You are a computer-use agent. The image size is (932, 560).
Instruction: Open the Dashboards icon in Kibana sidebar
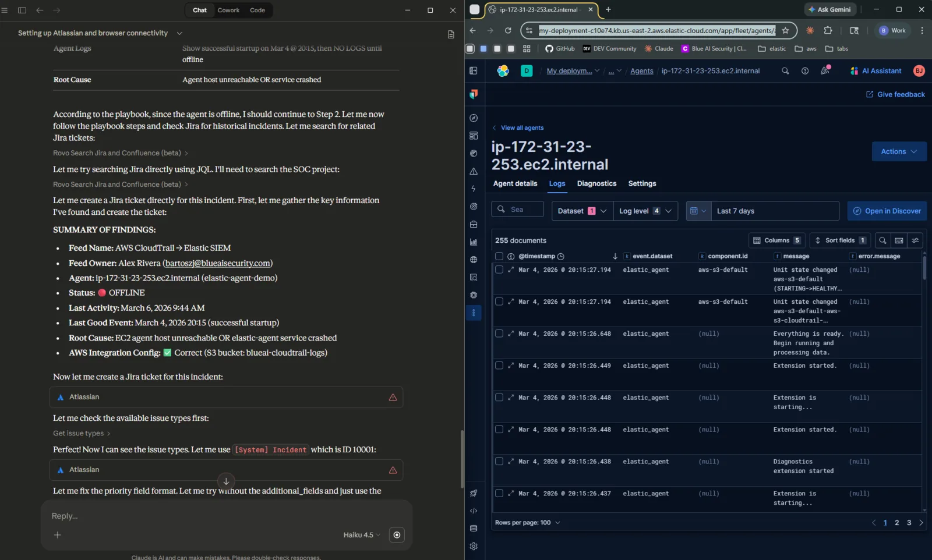(x=474, y=136)
